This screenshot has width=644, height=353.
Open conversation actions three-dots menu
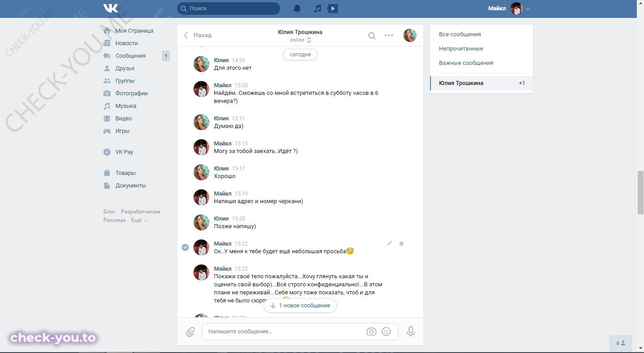[x=389, y=35]
